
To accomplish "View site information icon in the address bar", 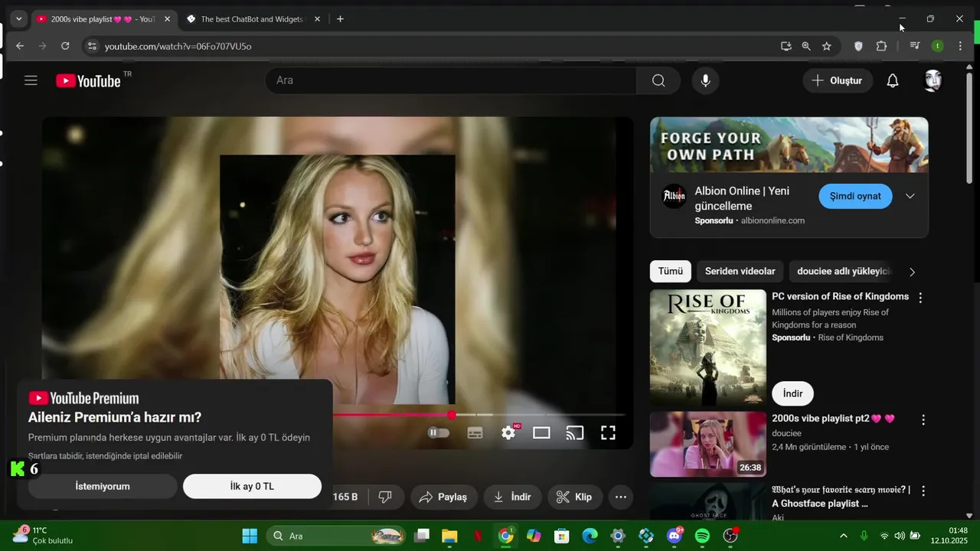I will pos(92,46).
